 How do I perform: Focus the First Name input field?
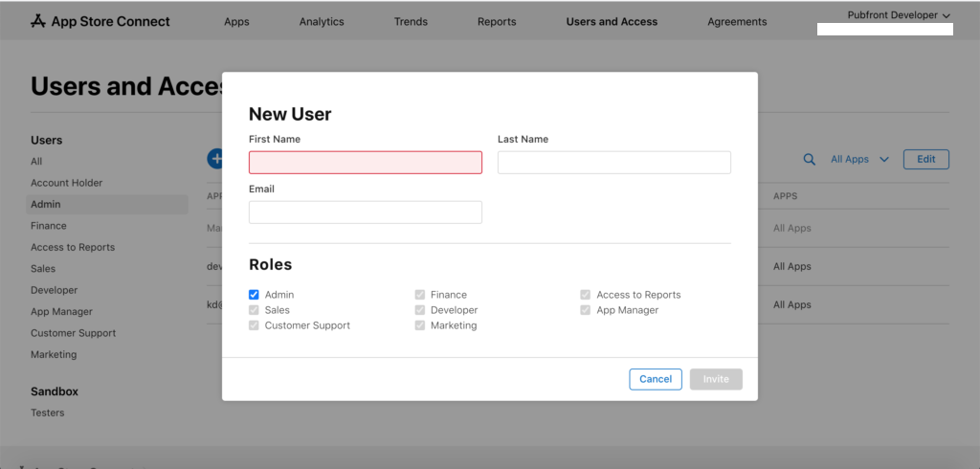[x=365, y=163]
